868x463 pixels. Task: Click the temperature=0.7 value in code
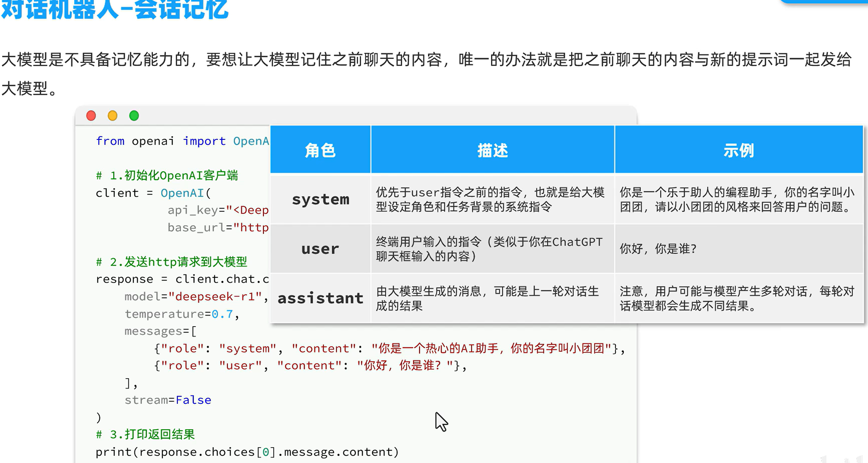point(222,314)
